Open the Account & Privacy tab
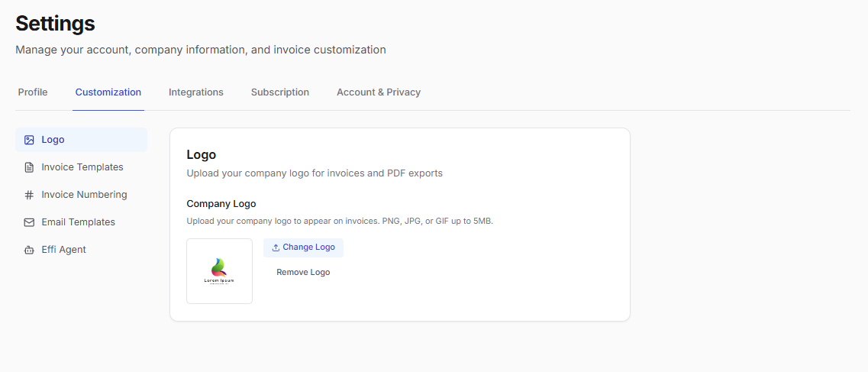The image size is (868, 372). click(x=379, y=92)
